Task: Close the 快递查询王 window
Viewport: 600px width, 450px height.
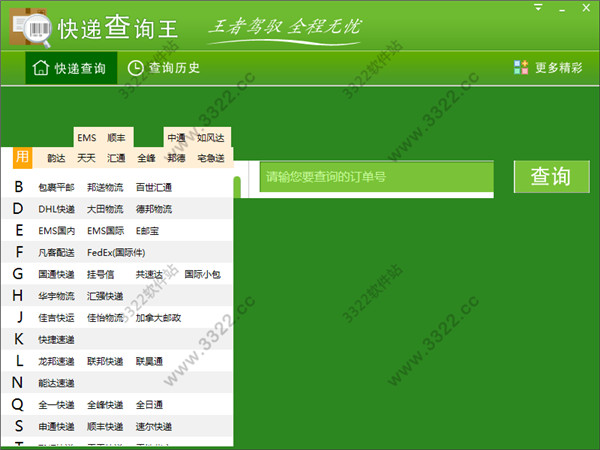Action: [x=586, y=8]
